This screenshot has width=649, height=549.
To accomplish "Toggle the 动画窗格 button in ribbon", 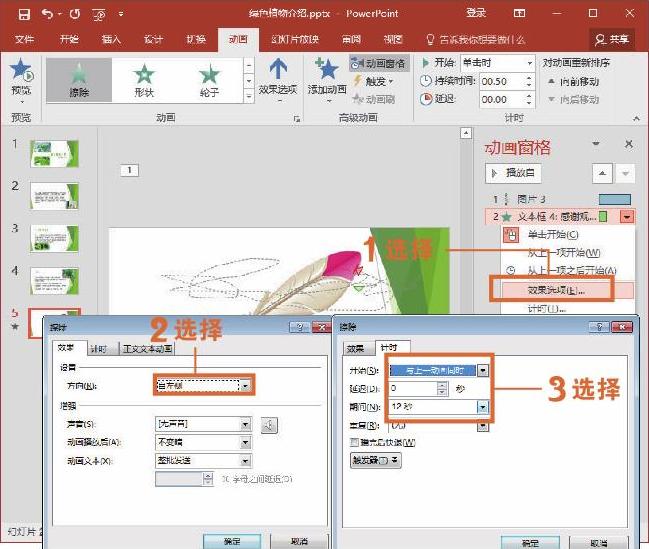I will click(x=379, y=63).
